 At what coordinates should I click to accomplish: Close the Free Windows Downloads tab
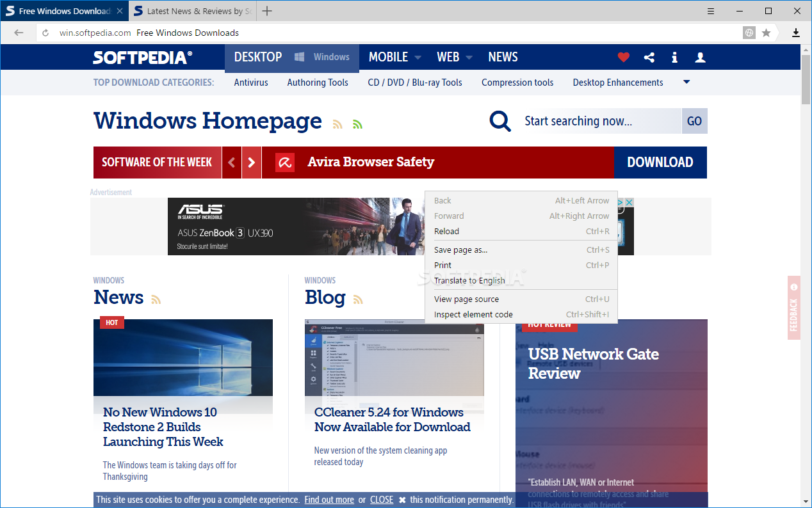[120, 11]
